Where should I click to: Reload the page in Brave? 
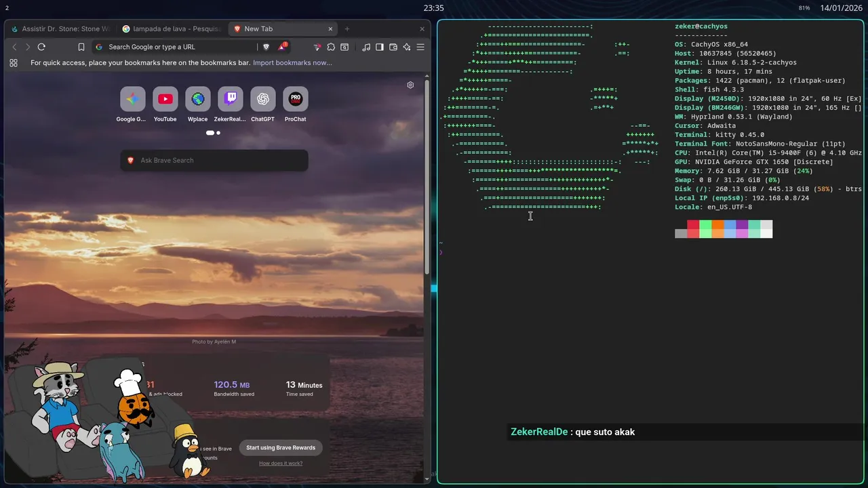[x=41, y=47]
